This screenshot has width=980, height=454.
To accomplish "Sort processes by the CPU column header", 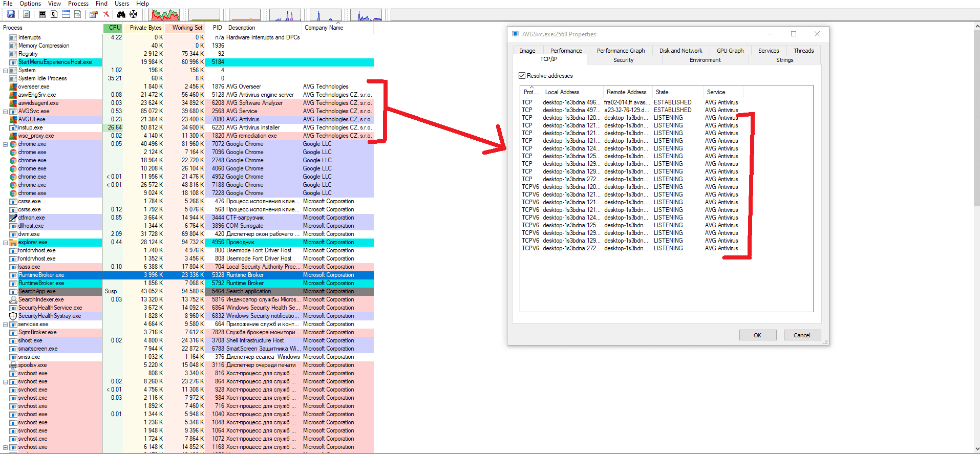I will (x=114, y=28).
